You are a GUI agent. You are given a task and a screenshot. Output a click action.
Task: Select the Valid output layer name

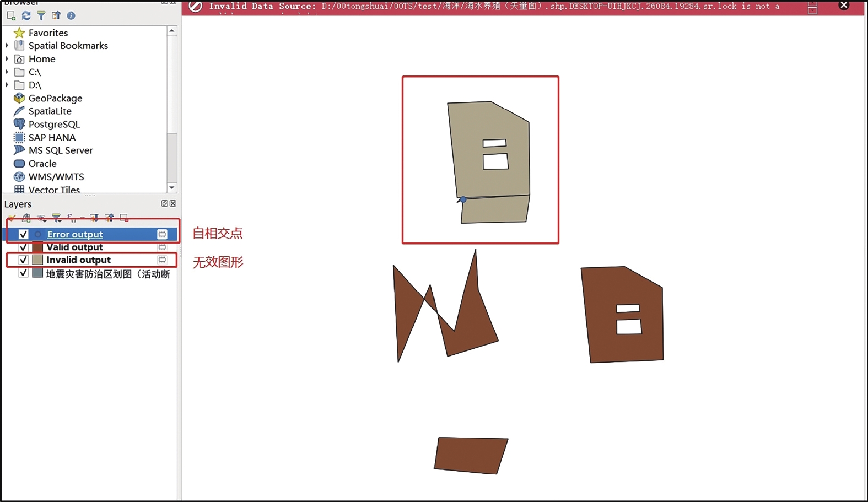(x=74, y=247)
